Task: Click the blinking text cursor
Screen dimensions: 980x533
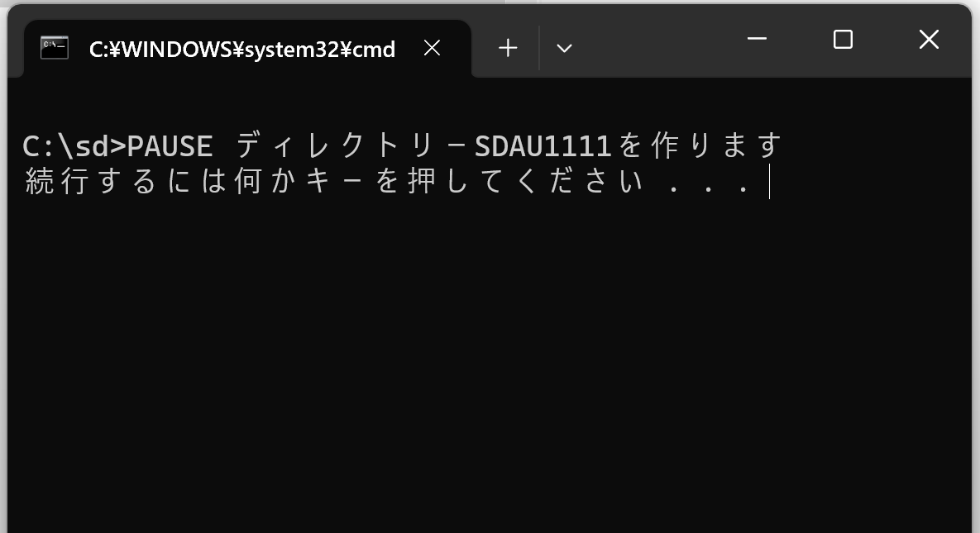Action: [769, 181]
